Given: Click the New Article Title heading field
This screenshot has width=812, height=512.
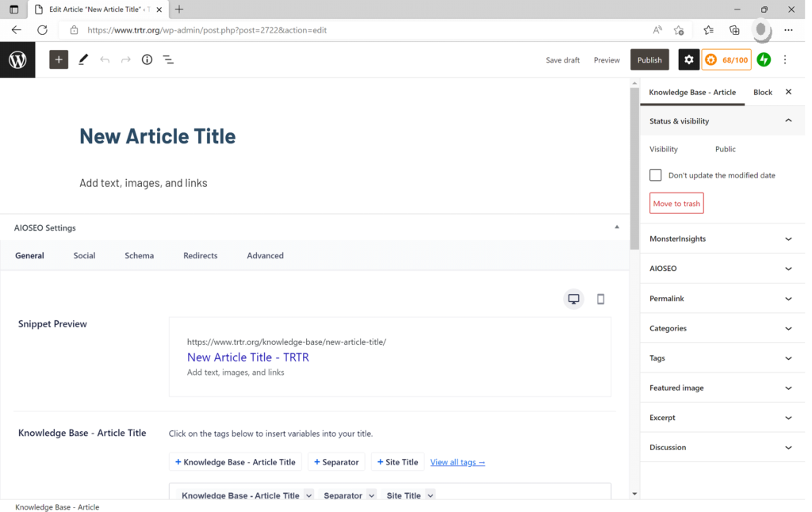Looking at the screenshot, I should coord(158,136).
